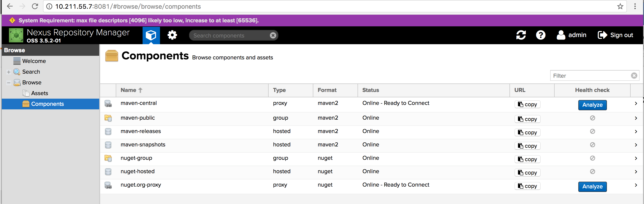This screenshot has width=644, height=204.
Task: Click maven-public group folder icon
Action: [108, 118]
